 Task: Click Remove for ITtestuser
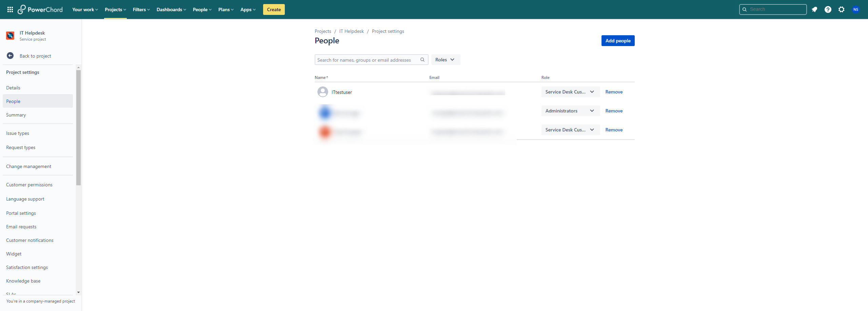click(614, 92)
